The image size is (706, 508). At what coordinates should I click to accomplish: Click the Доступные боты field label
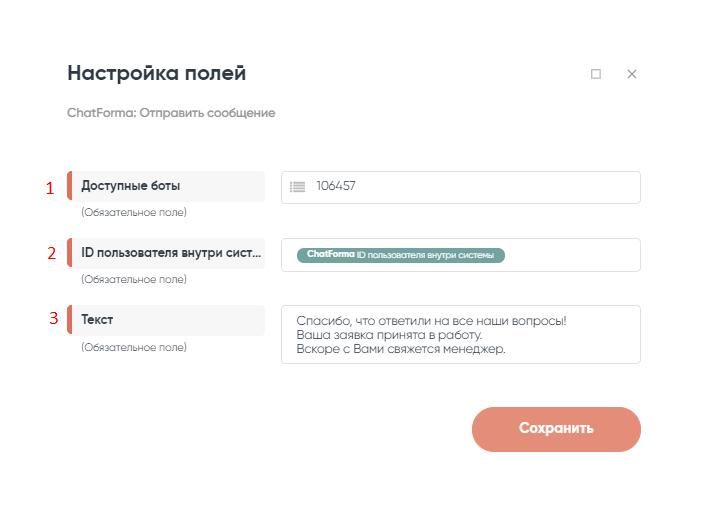131,186
